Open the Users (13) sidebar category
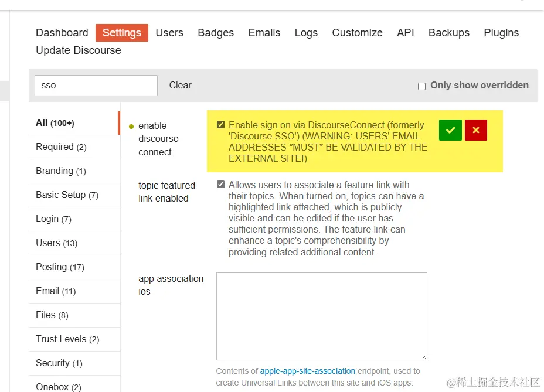 pos(74,243)
